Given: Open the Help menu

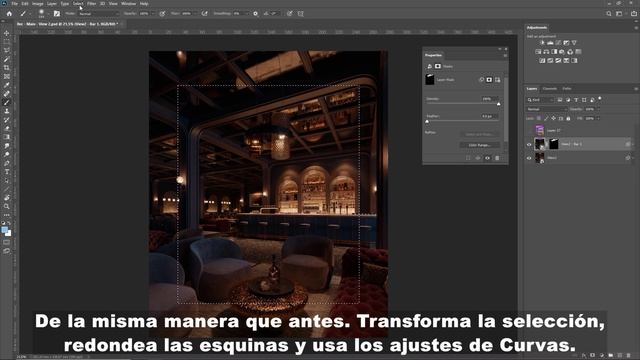Looking at the screenshot, I should coord(144,4).
